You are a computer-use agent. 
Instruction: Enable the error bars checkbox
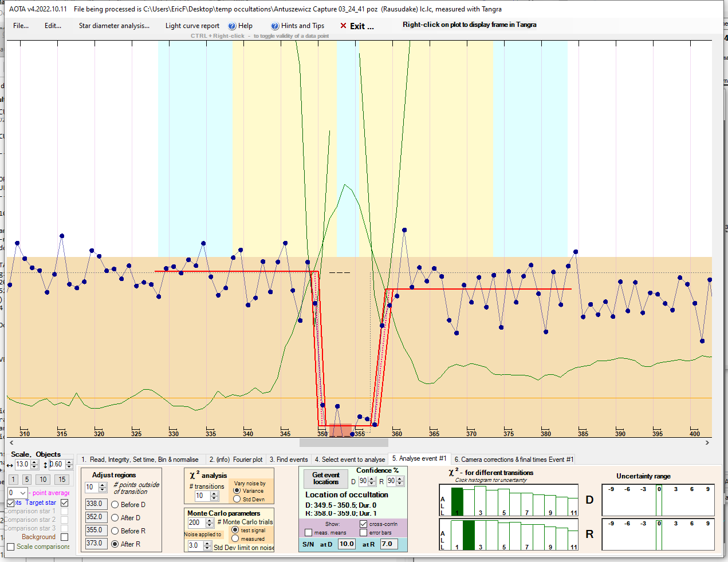click(x=363, y=533)
